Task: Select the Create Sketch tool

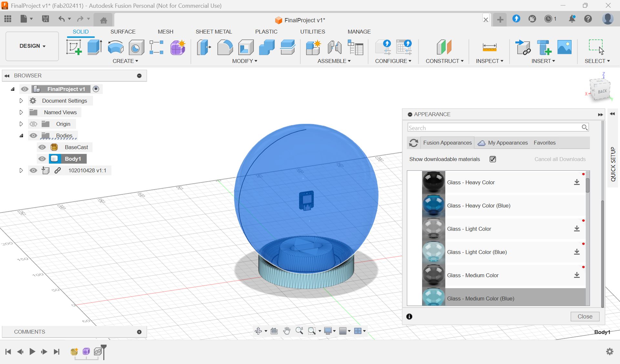Action: [74, 47]
